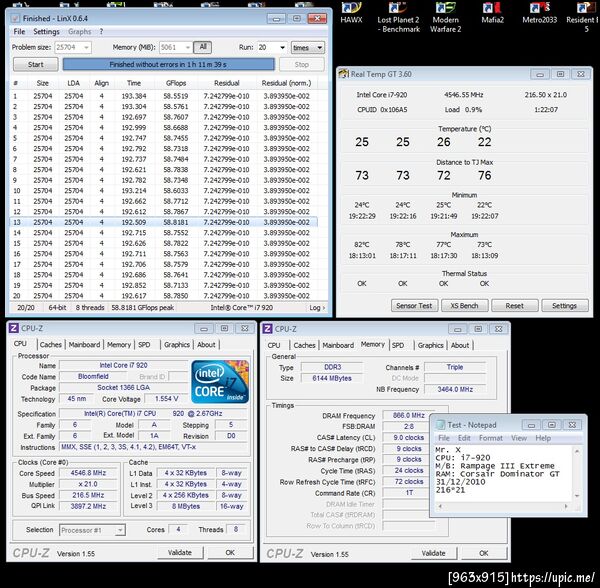Click the Stop button in LinX
This screenshot has height=588, width=600.
click(x=302, y=64)
